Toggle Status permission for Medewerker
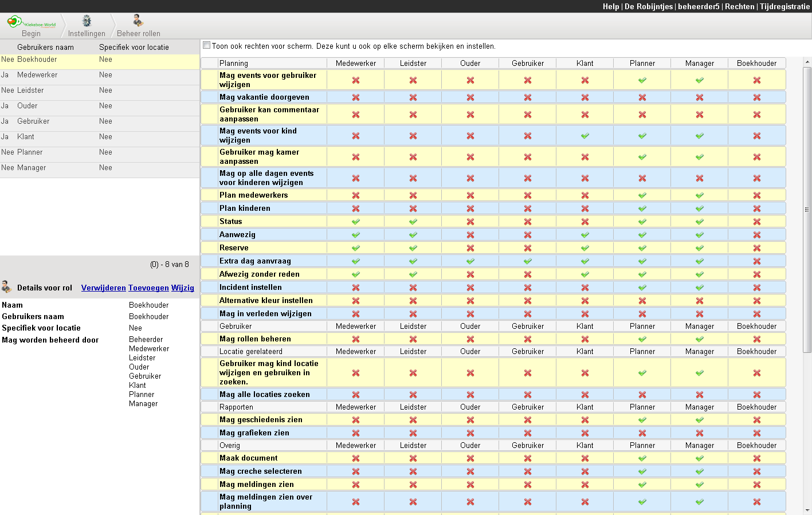 click(356, 222)
